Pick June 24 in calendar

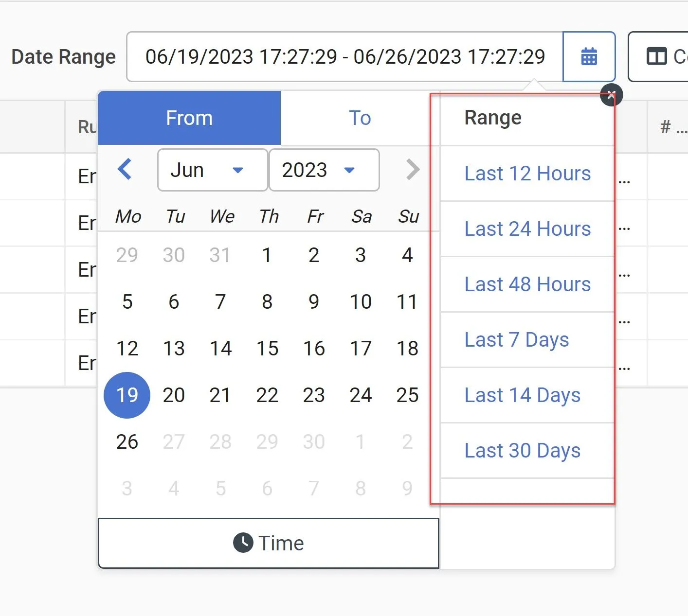click(361, 395)
